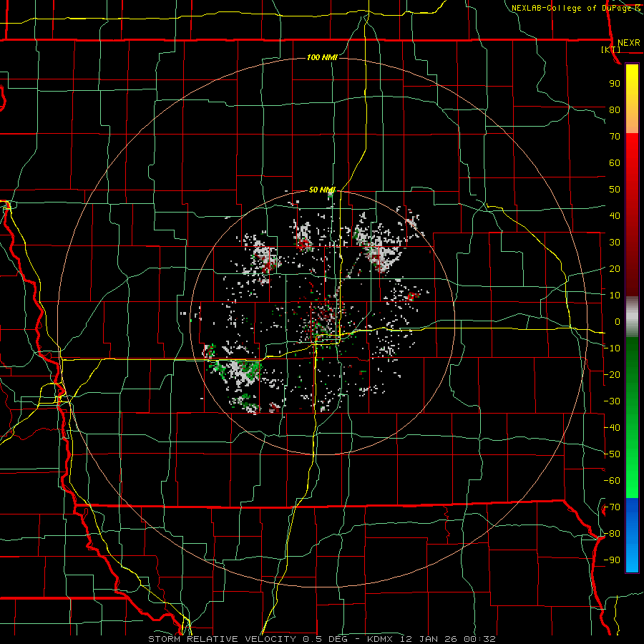Click the 0 value on velocity scale

tap(618, 321)
